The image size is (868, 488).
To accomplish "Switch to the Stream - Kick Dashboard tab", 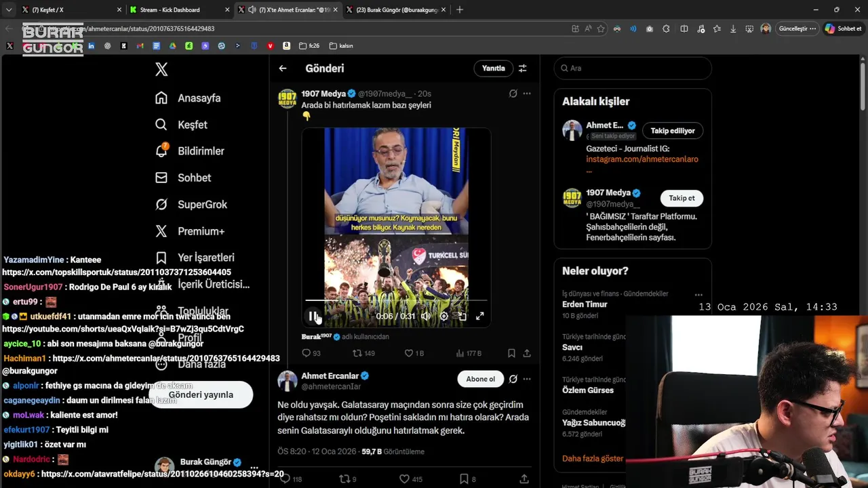I will [x=179, y=9].
